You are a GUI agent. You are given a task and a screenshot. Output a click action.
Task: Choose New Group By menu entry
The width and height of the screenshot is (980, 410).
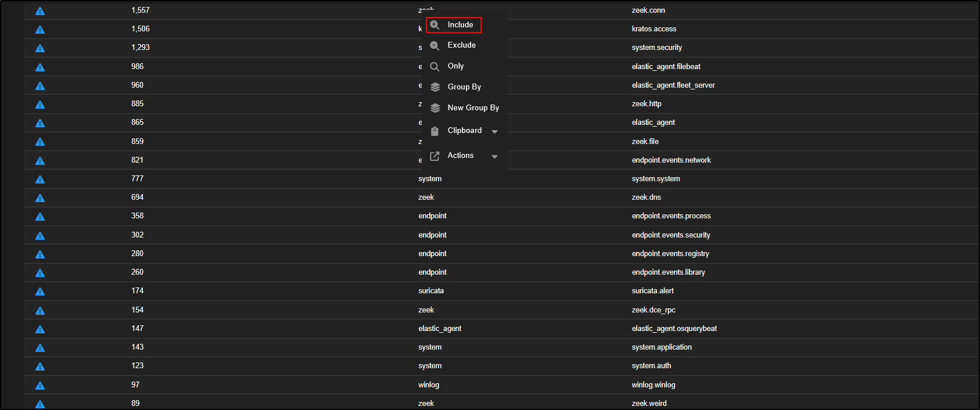click(473, 108)
